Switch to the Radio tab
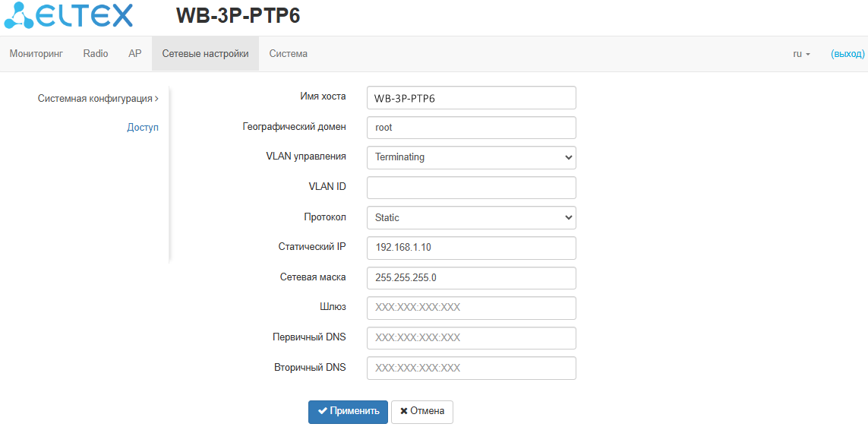 [96, 54]
